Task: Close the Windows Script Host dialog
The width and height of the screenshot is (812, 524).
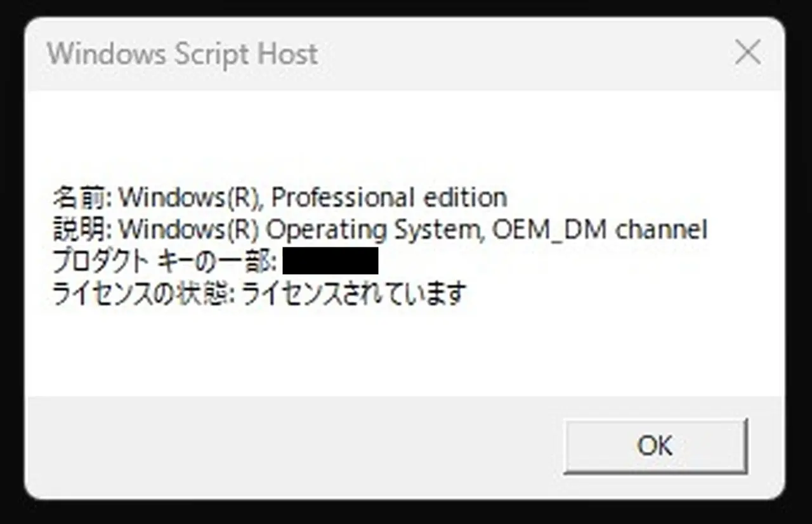Action: (748, 53)
